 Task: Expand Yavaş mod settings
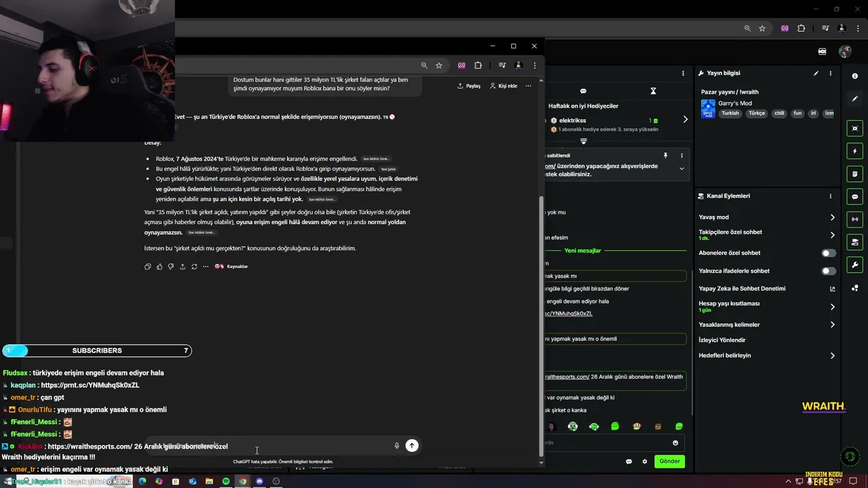point(832,218)
